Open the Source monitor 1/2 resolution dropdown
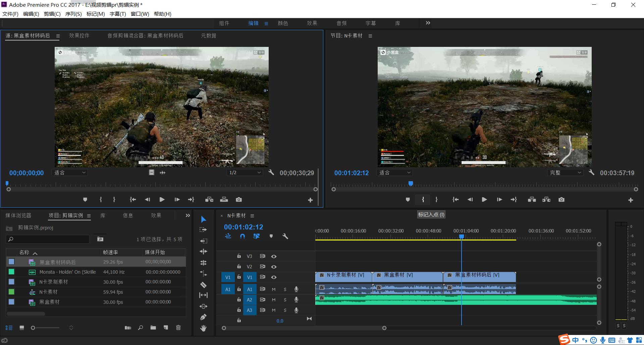This screenshot has width=644, height=345. [x=245, y=172]
